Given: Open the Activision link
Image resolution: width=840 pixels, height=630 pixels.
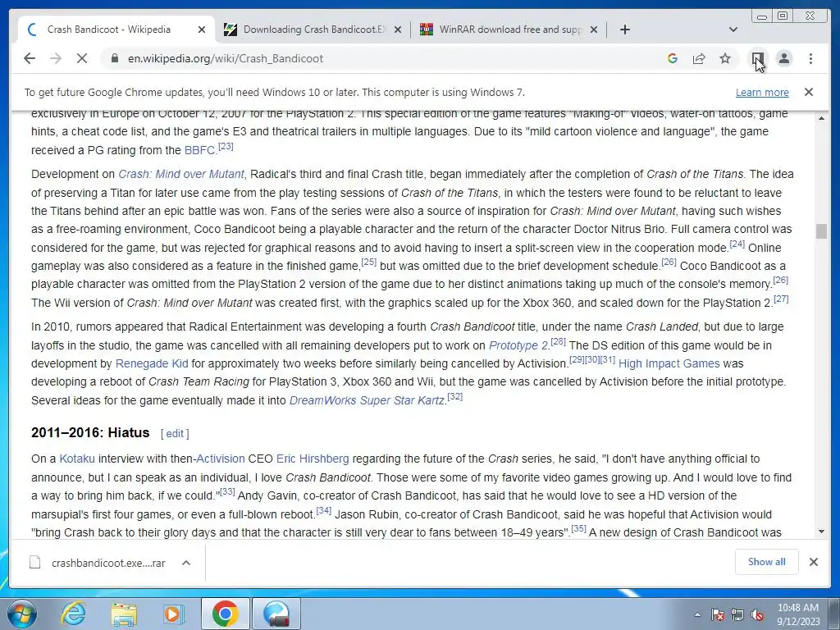Looking at the screenshot, I should tap(221, 459).
